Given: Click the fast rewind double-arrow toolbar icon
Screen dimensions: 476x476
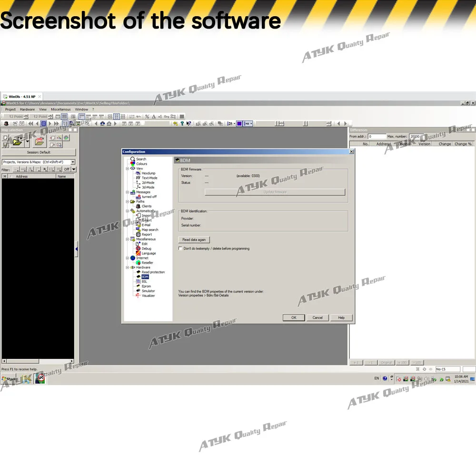Looking at the screenshot, I should coord(30,124).
